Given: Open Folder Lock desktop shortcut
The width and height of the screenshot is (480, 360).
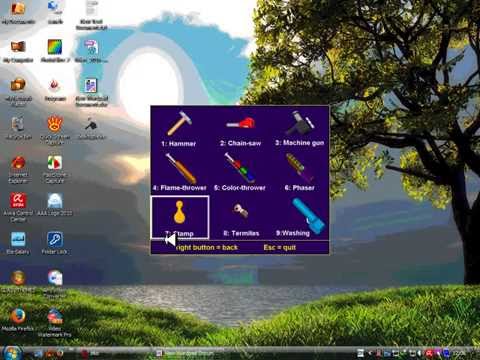Looking at the screenshot, I should click(x=55, y=243).
